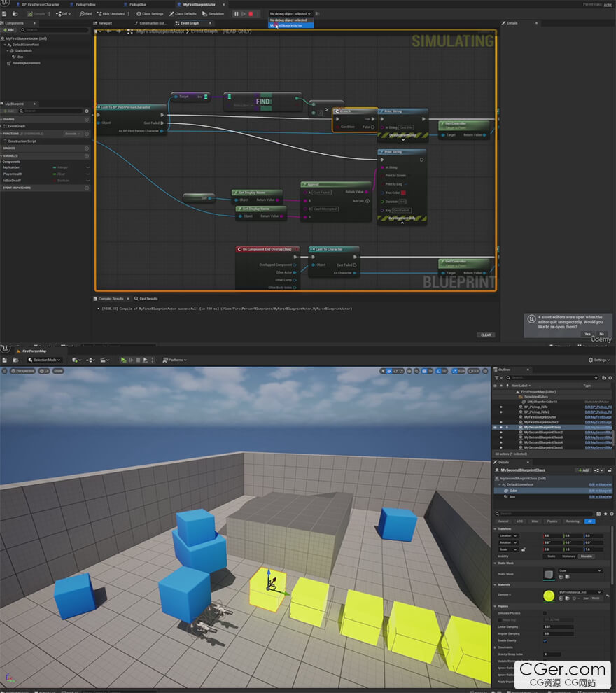This screenshot has height=693, width=616.
Task: Stop the simulation with the red button
Action: [x=251, y=14]
